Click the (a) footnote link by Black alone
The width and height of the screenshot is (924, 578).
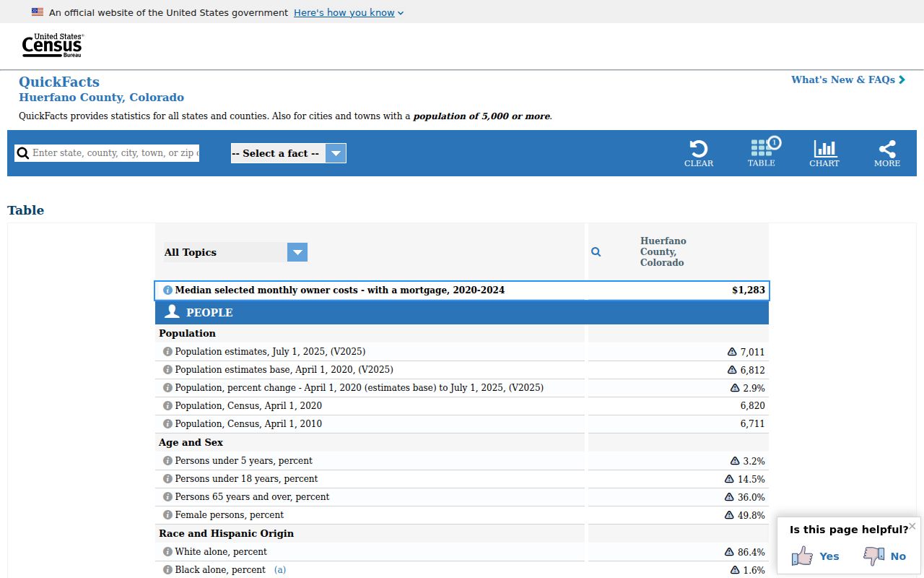tap(280, 569)
